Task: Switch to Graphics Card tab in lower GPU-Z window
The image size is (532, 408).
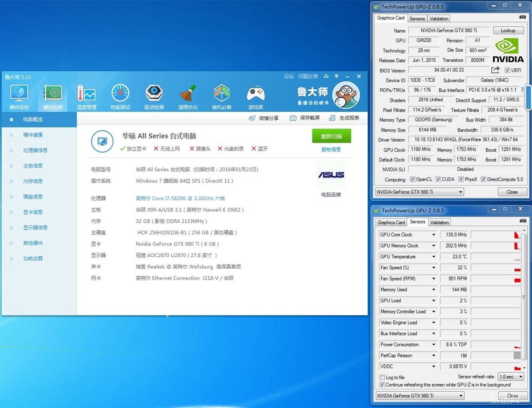Action: (391, 222)
